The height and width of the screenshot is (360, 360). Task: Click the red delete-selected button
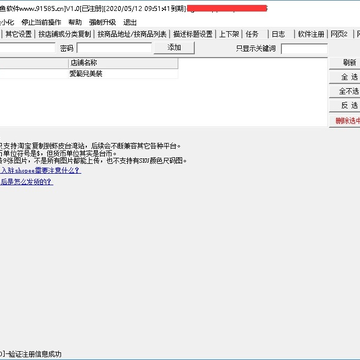(x=345, y=121)
